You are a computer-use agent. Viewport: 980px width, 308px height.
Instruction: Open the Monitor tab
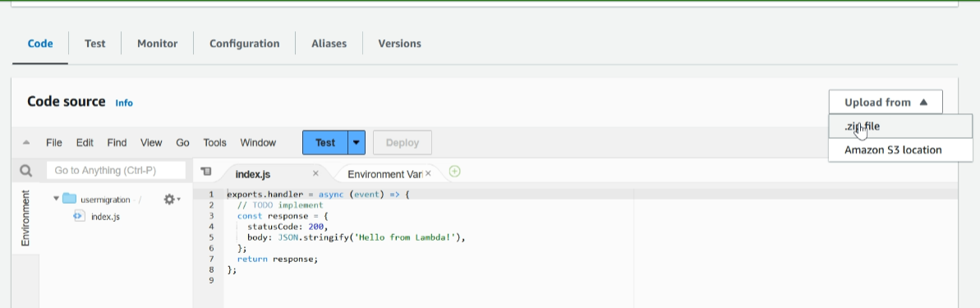tap(158, 44)
